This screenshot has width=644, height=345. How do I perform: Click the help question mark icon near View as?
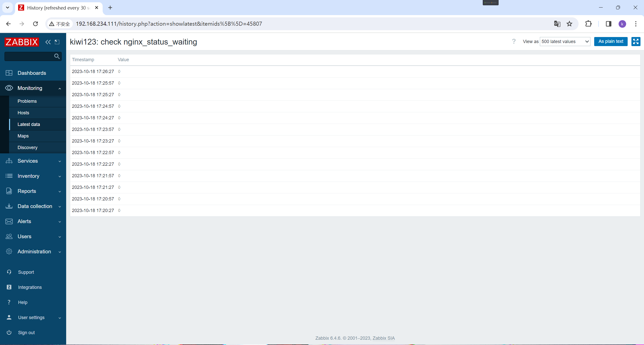click(514, 42)
